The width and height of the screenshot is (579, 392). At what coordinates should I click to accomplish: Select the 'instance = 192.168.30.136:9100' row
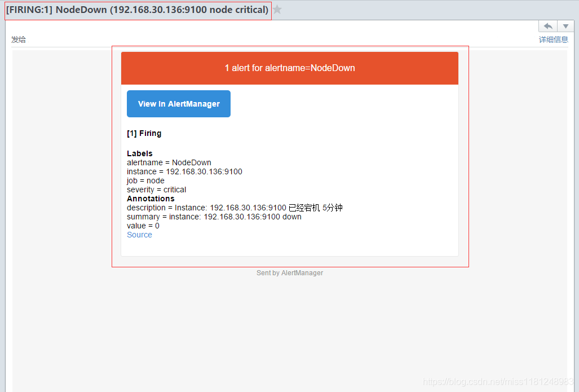[x=184, y=172]
